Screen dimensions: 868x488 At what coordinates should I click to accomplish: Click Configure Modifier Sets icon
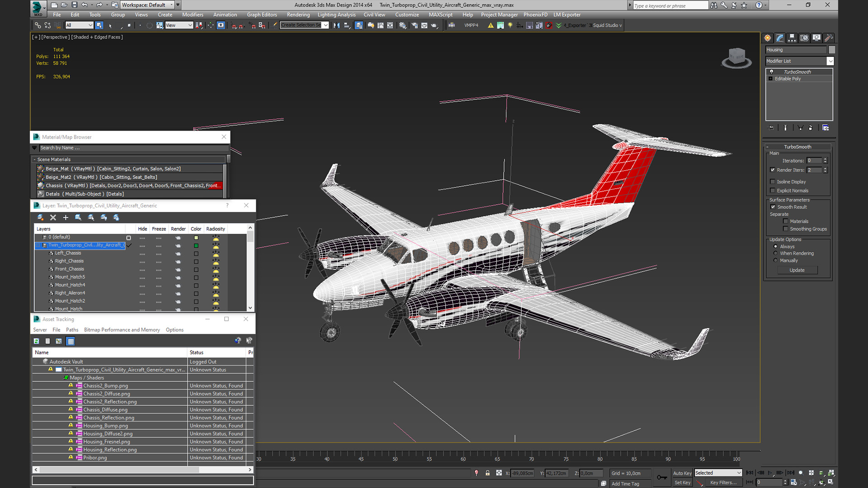[826, 128]
